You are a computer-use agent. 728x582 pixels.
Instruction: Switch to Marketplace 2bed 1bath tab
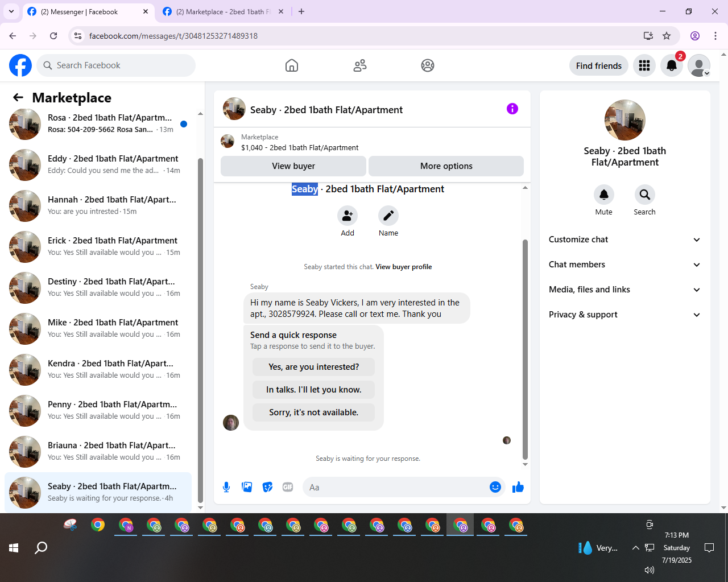(223, 11)
